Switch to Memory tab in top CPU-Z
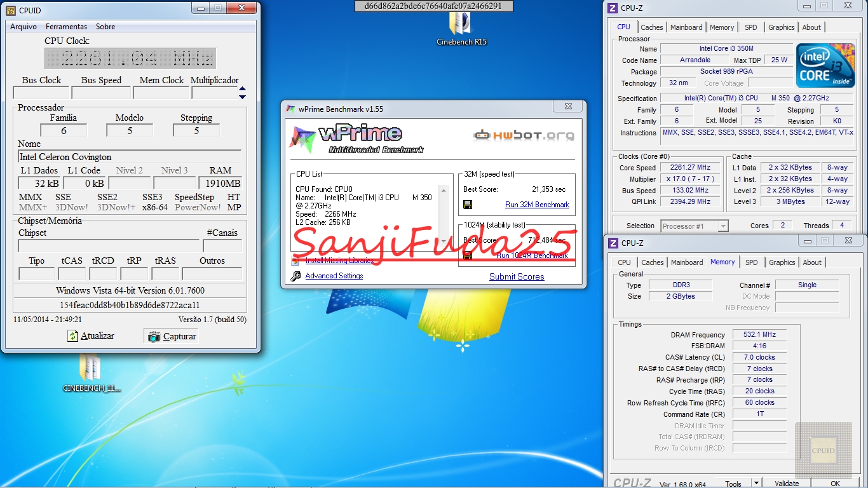Image resolution: width=868 pixels, height=488 pixels. tap(722, 27)
